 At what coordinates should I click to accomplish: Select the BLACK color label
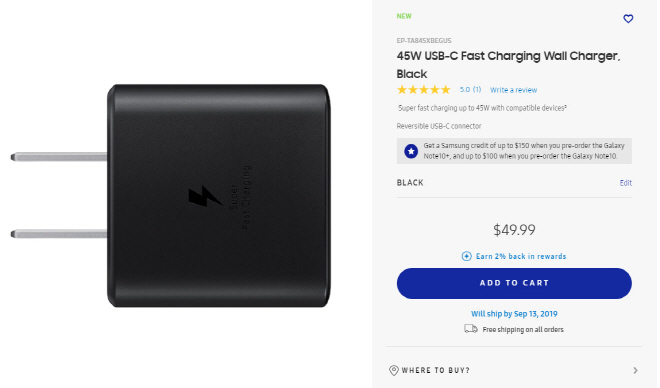point(410,183)
